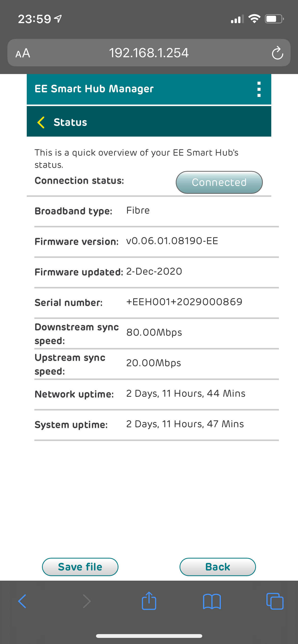Show open Safari tabs icon
Image resolution: width=298 pixels, height=644 pixels.
(275, 601)
